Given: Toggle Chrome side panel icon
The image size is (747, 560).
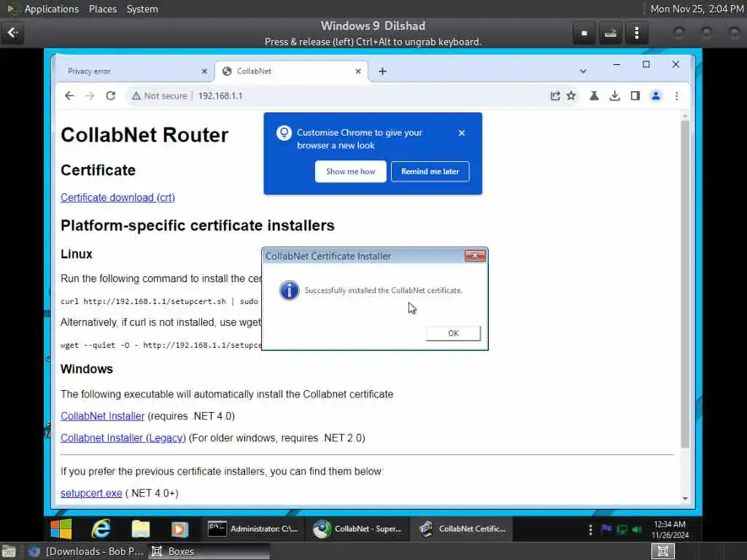Looking at the screenshot, I should tap(635, 96).
